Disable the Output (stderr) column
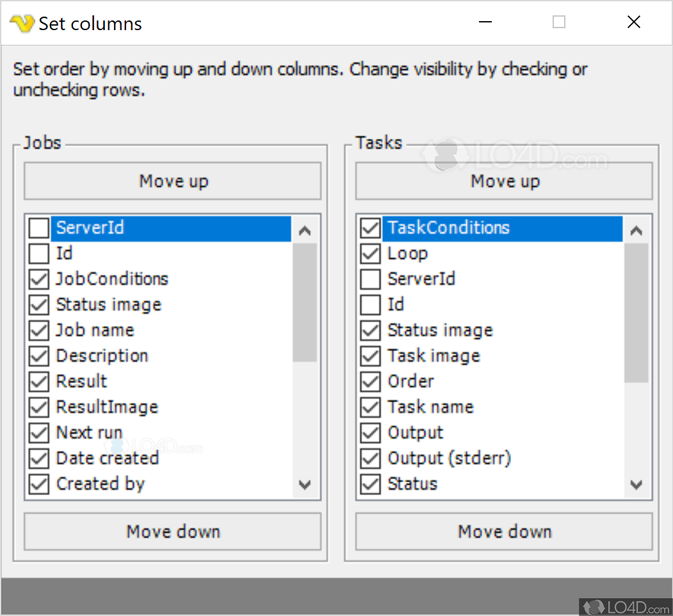 (369, 458)
